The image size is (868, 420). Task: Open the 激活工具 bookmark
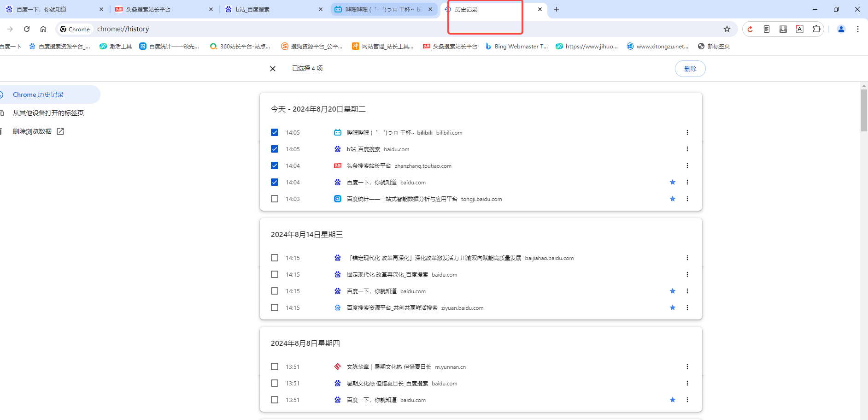(116, 46)
